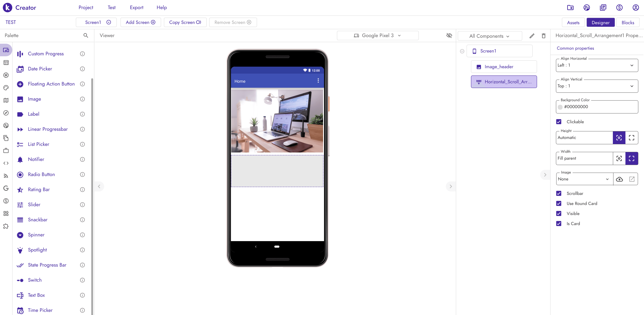Open the Project menu
The image size is (644, 315).
pos(86,8)
